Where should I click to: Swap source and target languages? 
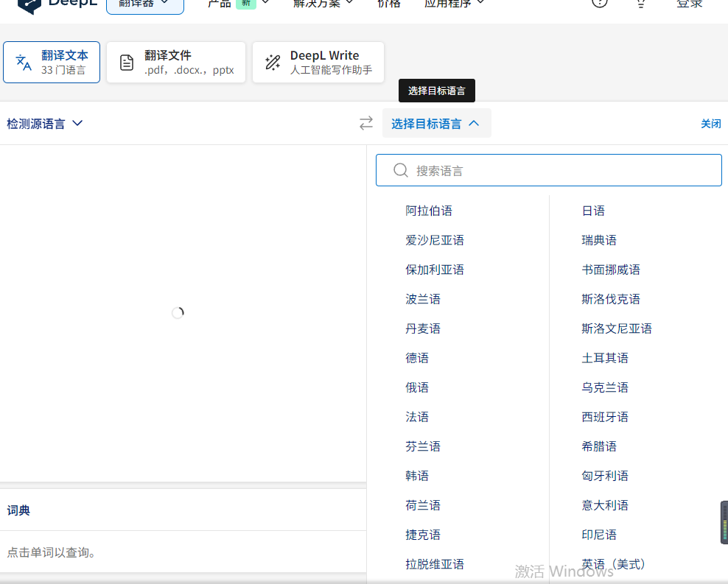pyautogui.click(x=366, y=123)
